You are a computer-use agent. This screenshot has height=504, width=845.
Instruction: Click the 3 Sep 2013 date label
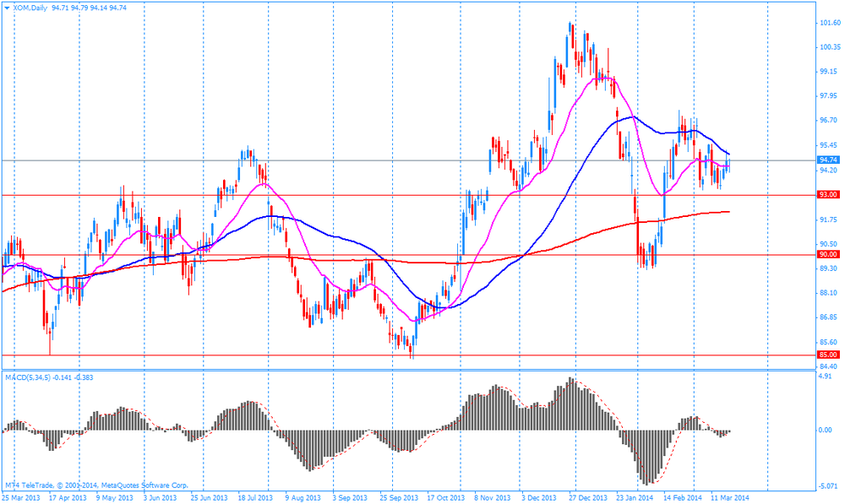[x=350, y=497]
